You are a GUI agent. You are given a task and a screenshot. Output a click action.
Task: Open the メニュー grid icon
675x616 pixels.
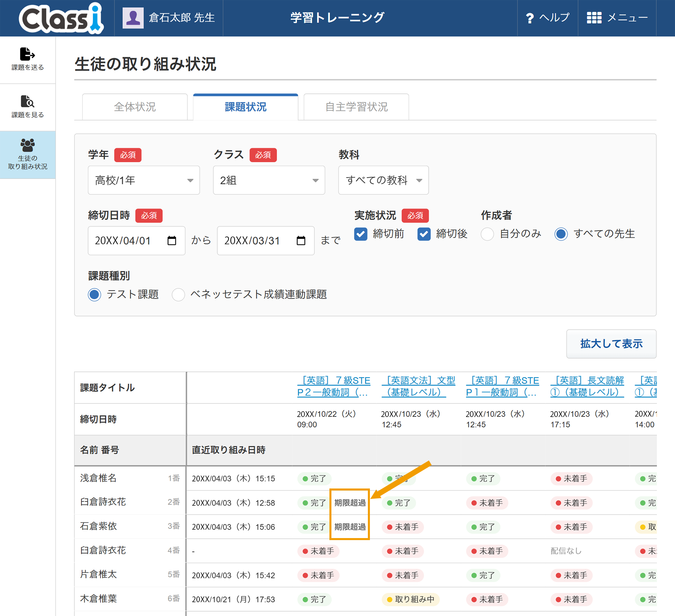(x=594, y=18)
